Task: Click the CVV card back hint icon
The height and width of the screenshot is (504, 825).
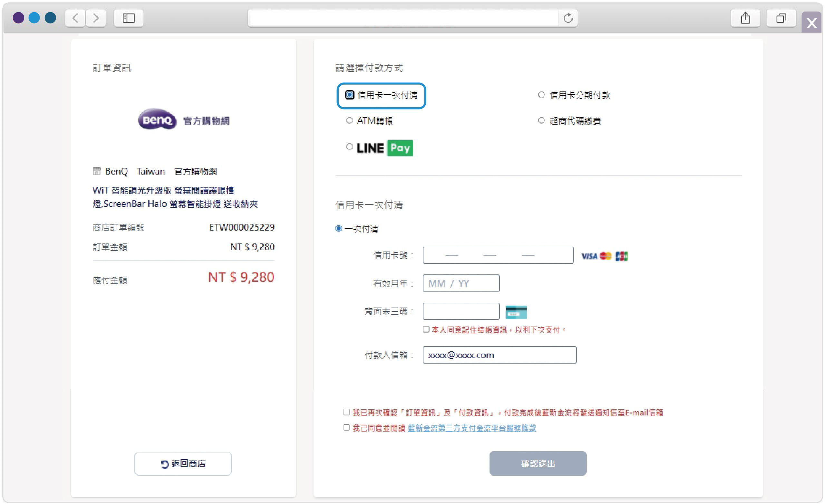Action: tap(516, 312)
